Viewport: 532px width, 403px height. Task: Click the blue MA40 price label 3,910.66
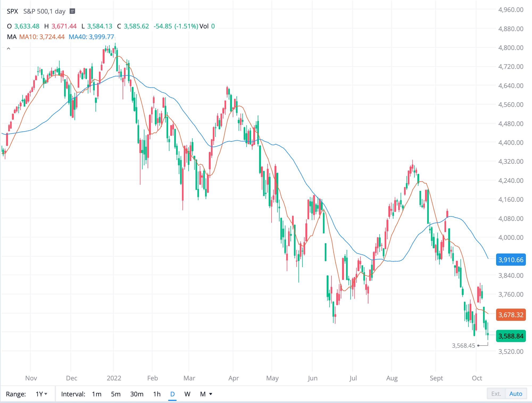point(511,260)
